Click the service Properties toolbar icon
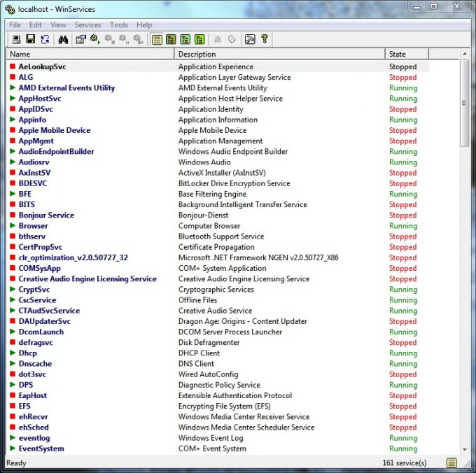 (x=80, y=39)
